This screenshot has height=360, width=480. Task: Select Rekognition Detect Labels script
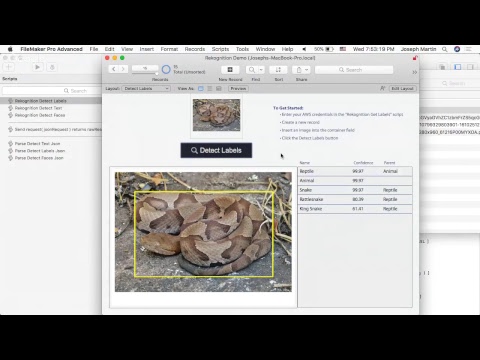pyautogui.click(x=51, y=101)
